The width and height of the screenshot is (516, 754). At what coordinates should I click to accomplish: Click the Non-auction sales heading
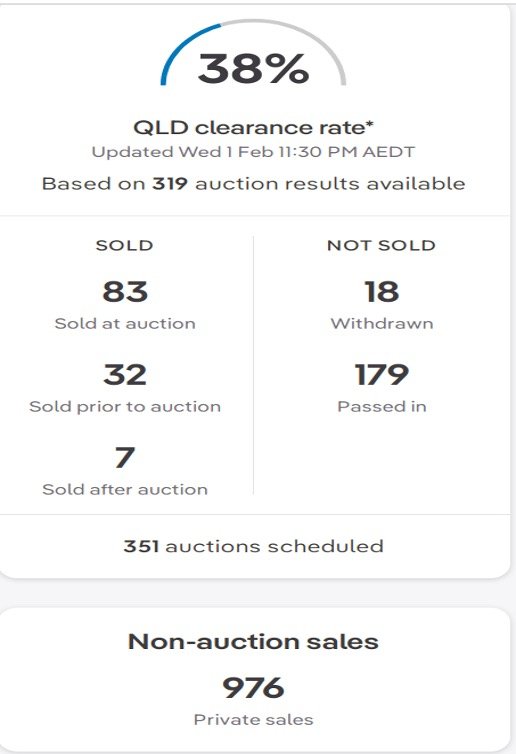click(253, 642)
